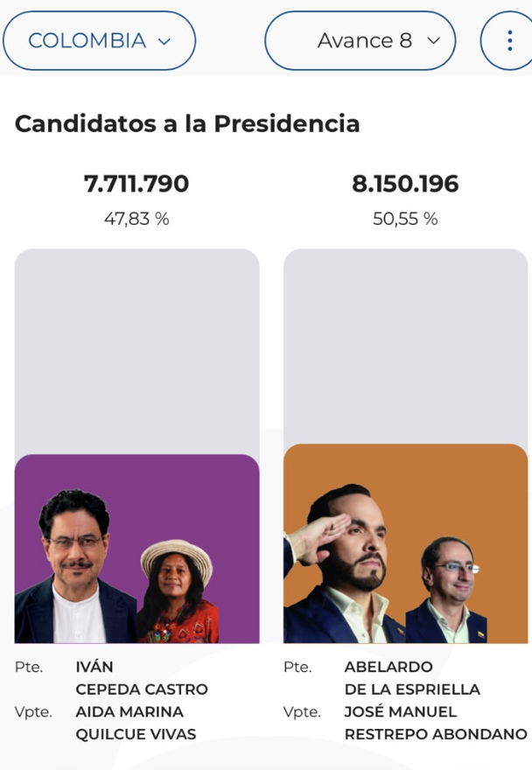The width and height of the screenshot is (532, 770).
Task: Click vice-president AIDA MARINA QUILCUE VIVAS
Action: pyautogui.click(x=136, y=723)
